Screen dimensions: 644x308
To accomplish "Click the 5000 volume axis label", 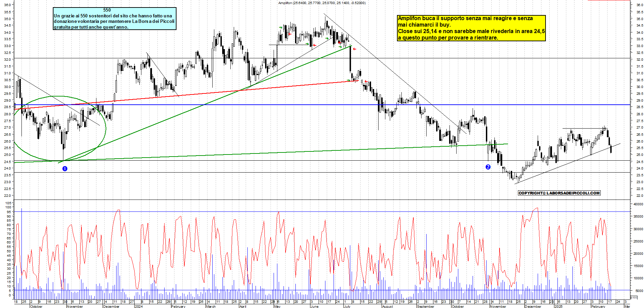I will pos(639,291).
